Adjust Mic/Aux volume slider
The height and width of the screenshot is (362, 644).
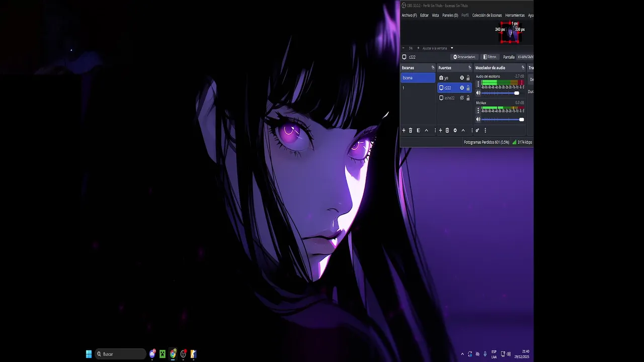click(x=503, y=119)
